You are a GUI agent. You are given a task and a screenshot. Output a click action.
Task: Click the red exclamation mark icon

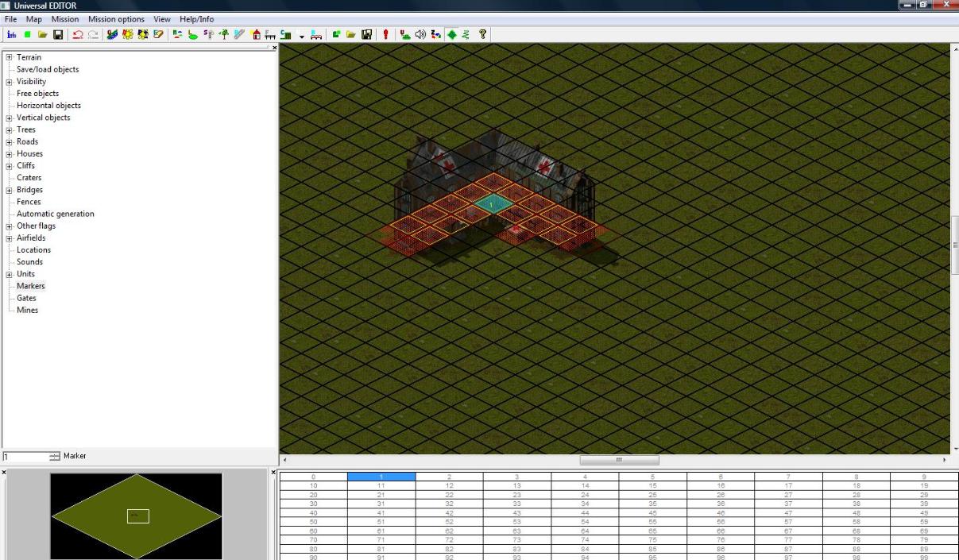[385, 34]
